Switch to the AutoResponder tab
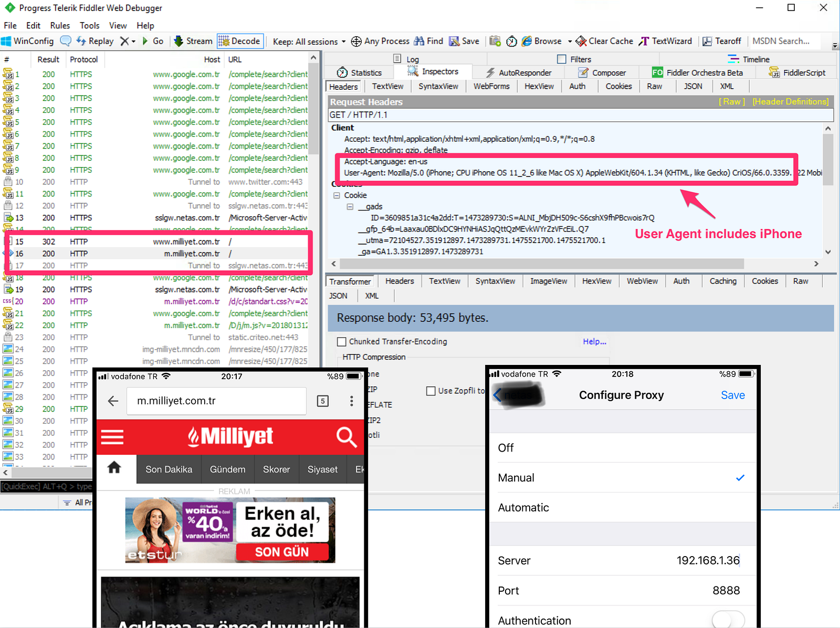 [518, 72]
